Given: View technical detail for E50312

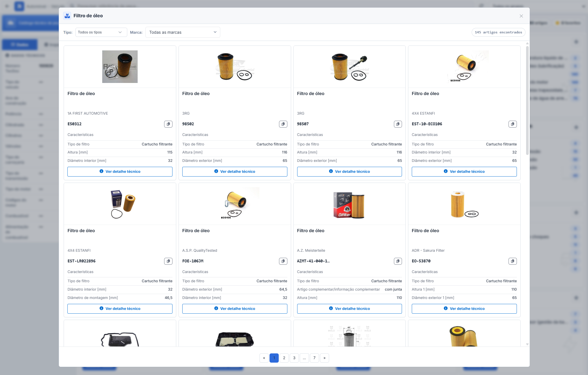Looking at the screenshot, I should coord(120,172).
